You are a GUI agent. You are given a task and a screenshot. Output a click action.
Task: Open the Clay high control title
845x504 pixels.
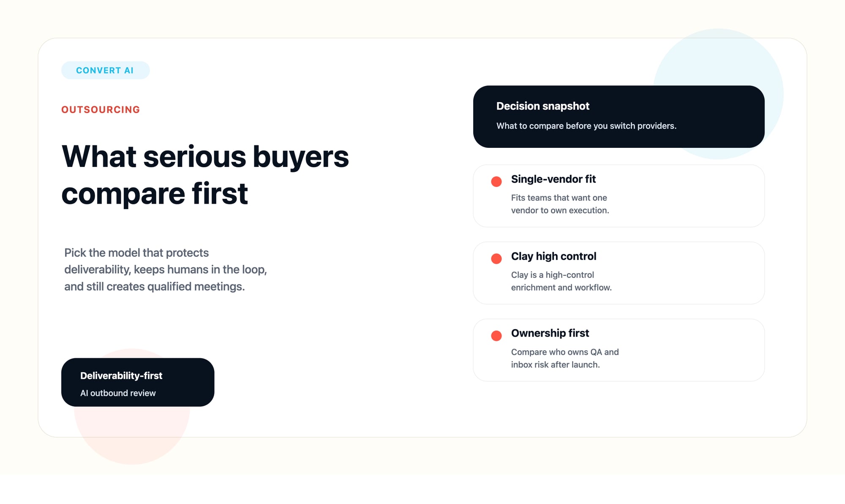coord(553,256)
